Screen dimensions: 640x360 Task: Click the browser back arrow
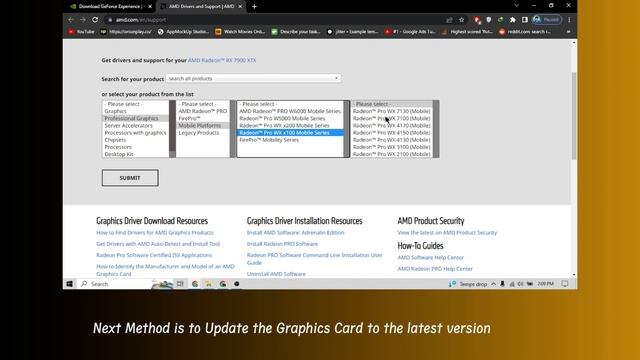pyautogui.click(x=71, y=20)
